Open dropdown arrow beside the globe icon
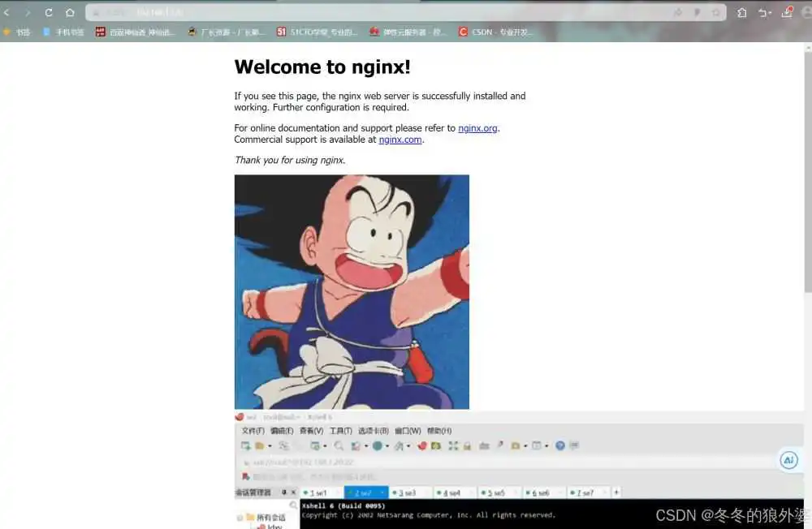Viewport: 812px width, 529px height. point(387,445)
